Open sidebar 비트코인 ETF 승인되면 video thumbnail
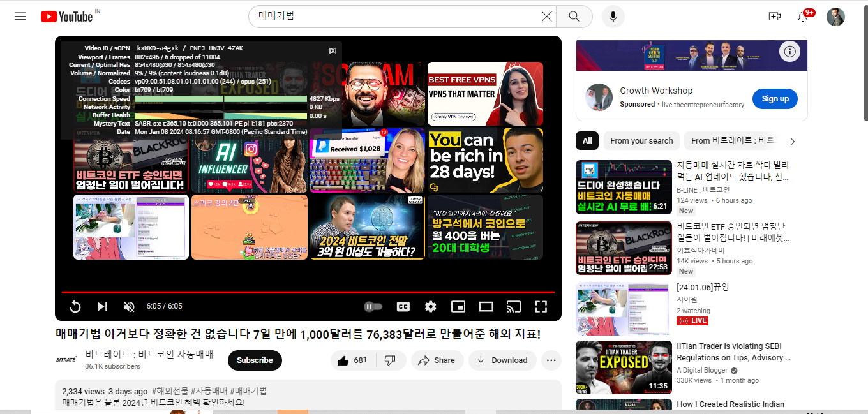 click(624, 248)
